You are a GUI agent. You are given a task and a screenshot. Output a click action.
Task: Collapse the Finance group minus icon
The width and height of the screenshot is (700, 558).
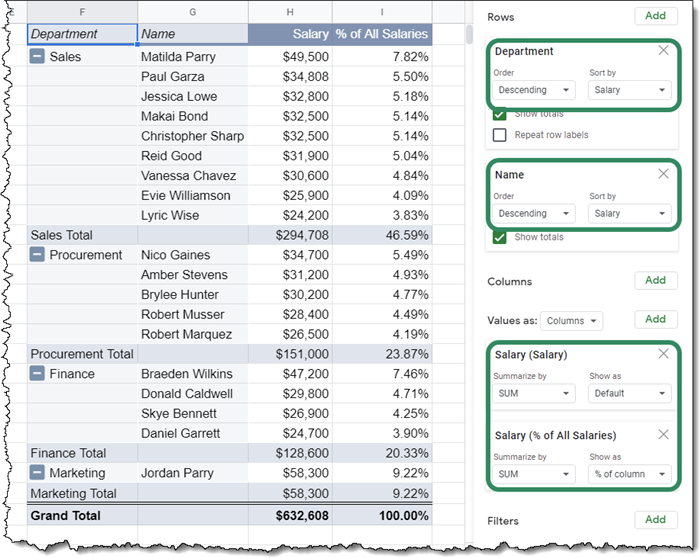pos(38,374)
